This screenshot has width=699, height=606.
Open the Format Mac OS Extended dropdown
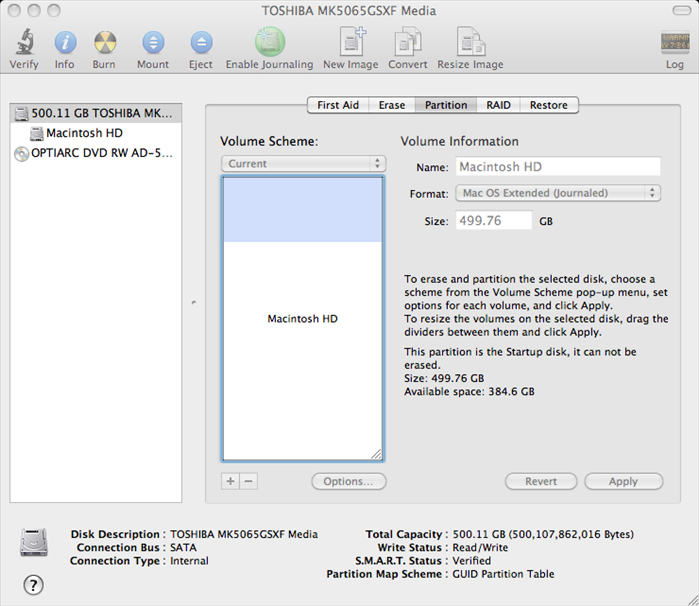tap(558, 193)
